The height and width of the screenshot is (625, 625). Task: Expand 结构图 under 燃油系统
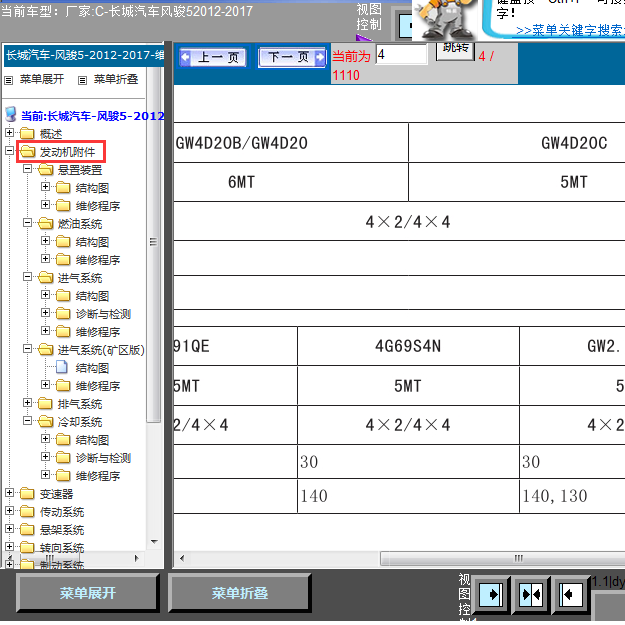click(45, 240)
